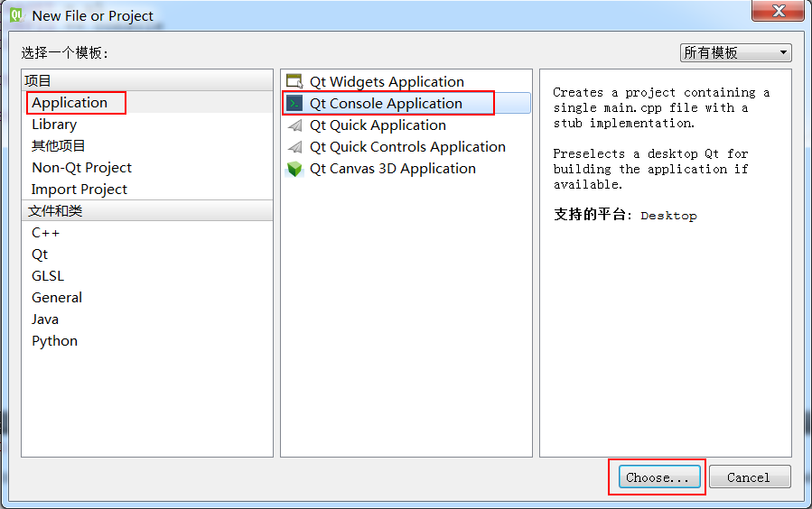Click the Qt Console Application terminal icon
This screenshot has width=812, height=509.
click(x=294, y=104)
